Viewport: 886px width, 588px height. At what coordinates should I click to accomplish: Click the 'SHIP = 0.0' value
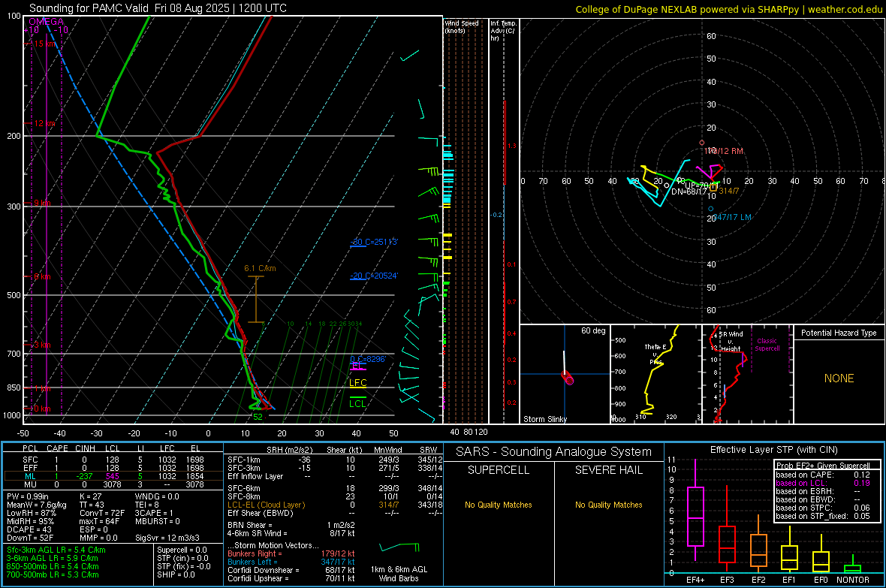pyautogui.click(x=176, y=575)
